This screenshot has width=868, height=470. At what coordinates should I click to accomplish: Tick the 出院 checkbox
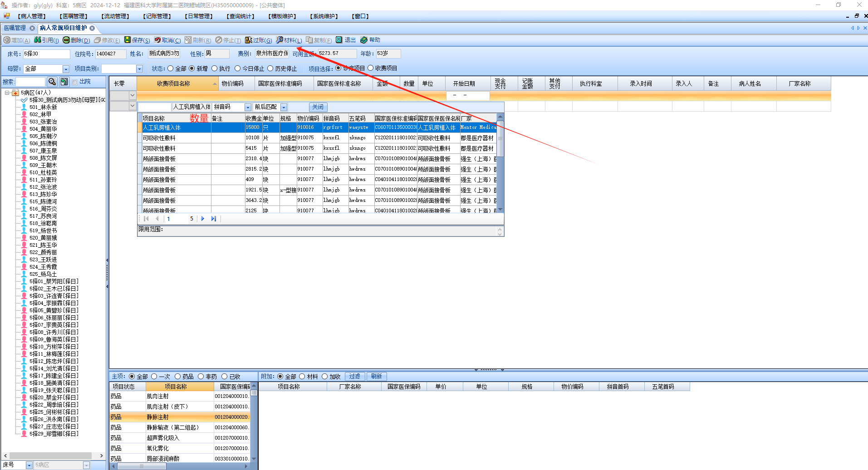point(74,82)
